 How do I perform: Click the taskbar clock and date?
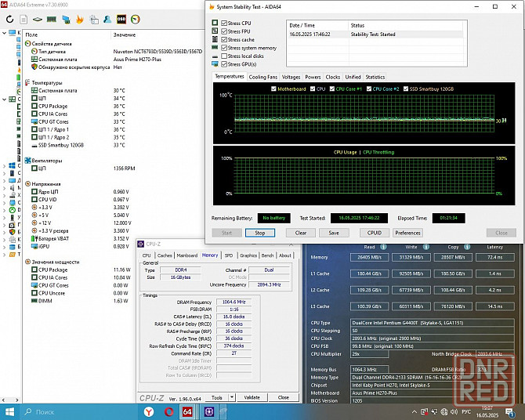click(x=487, y=411)
